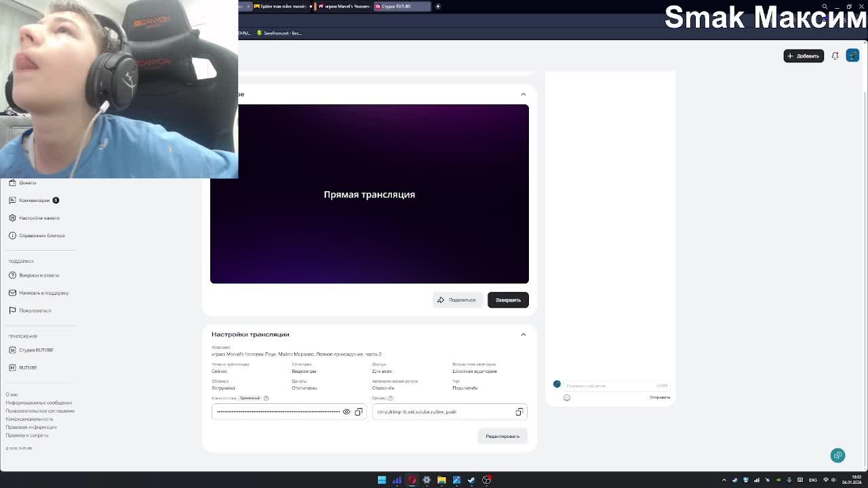The width and height of the screenshot is (868, 488).
Task: Open the RUTUBE app link in sidebar
Action: (28, 367)
